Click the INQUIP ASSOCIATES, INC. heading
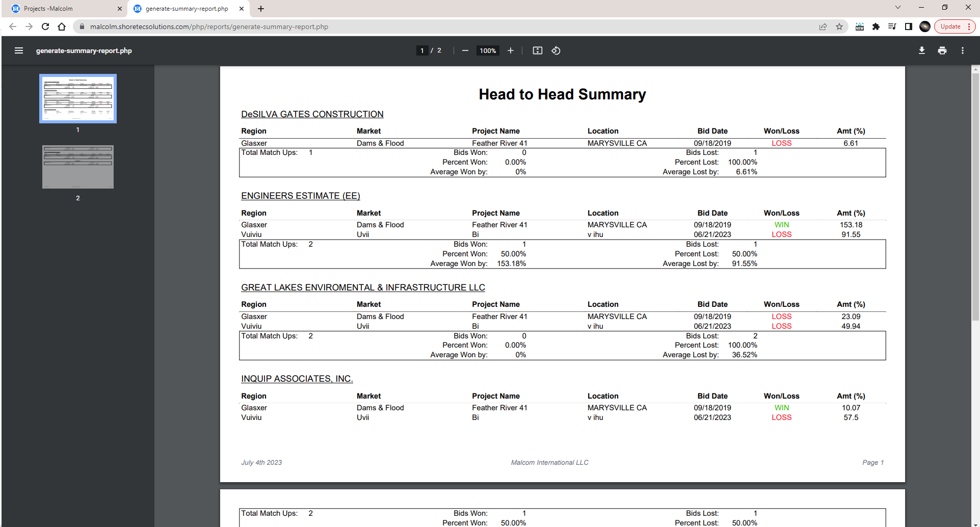The height and width of the screenshot is (527, 980). point(297,379)
